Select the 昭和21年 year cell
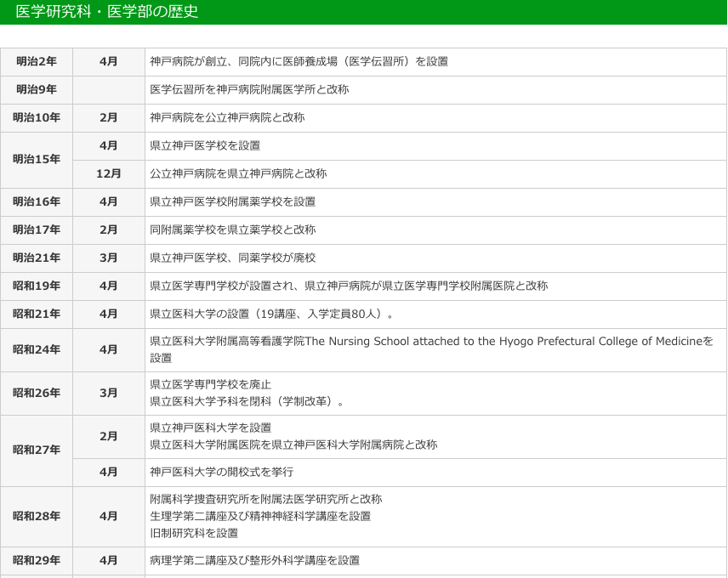 [x=37, y=314]
